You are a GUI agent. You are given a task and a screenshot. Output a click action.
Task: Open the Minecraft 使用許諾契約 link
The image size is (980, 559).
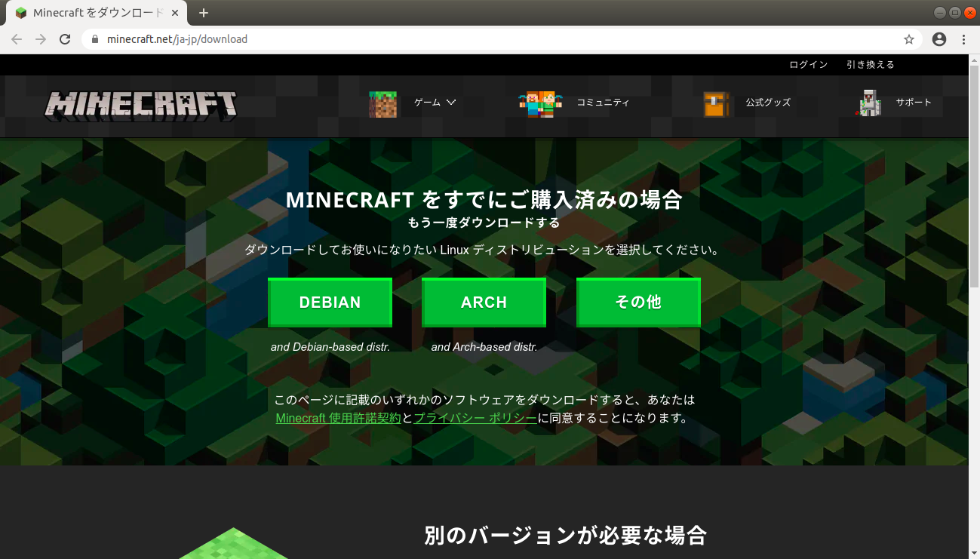pyautogui.click(x=338, y=418)
